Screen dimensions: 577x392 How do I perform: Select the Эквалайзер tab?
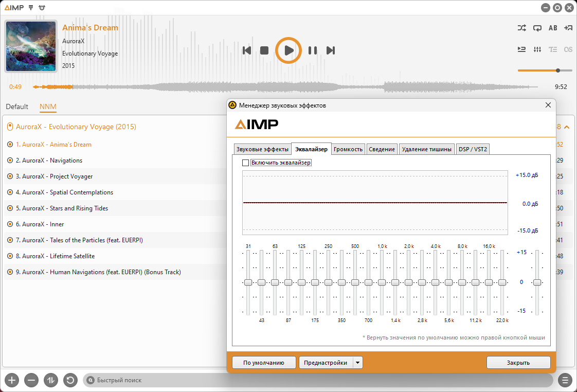click(x=311, y=149)
